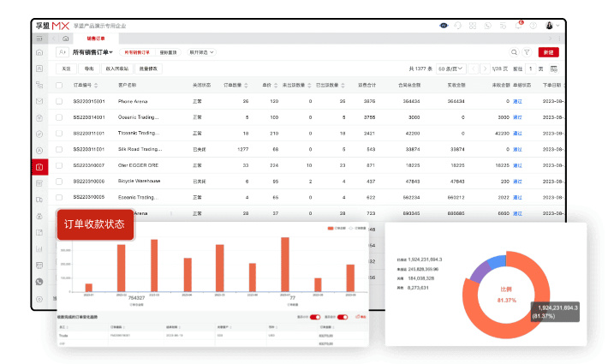
Task: Open the filter funnel icon
Action: [x=527, y=52]
